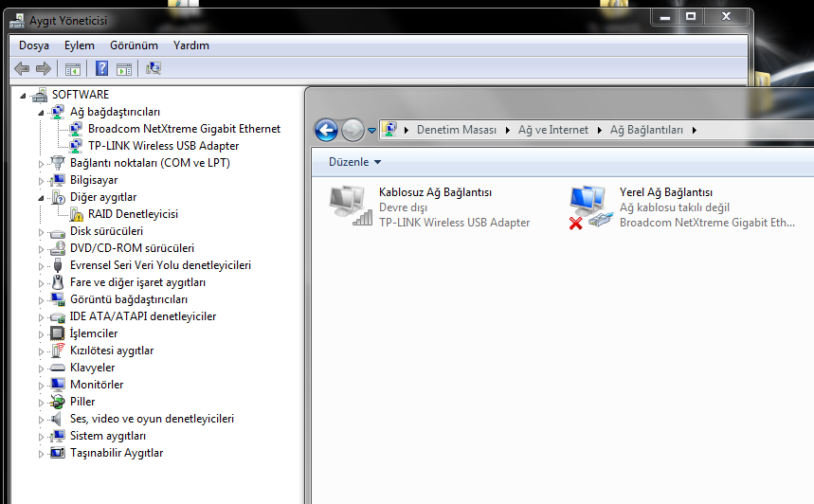Click the TP-LINK Wireless USB Adapter icon
The image size is (814, 504).
point(76,145)
